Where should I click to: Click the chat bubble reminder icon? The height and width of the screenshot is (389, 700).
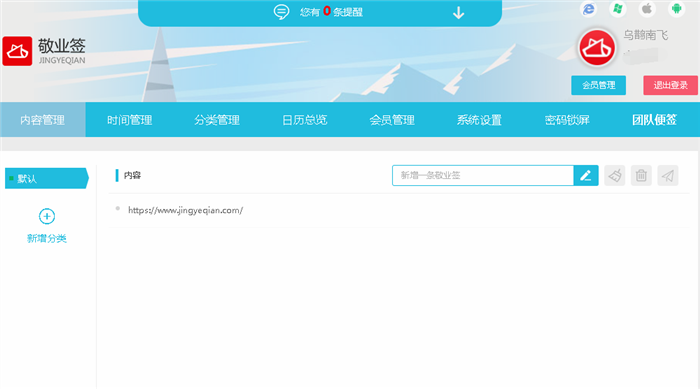pyautogui.click(x=281, y=12)
